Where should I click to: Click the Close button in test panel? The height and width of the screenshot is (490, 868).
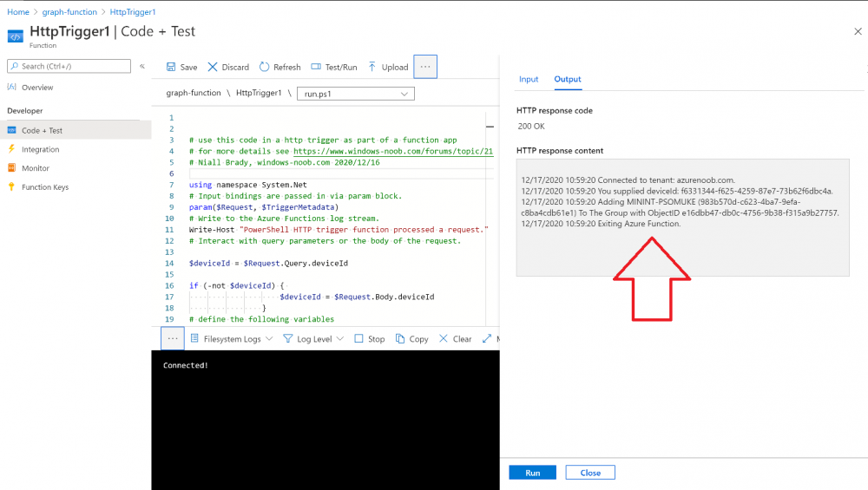(x=590, y=473)
